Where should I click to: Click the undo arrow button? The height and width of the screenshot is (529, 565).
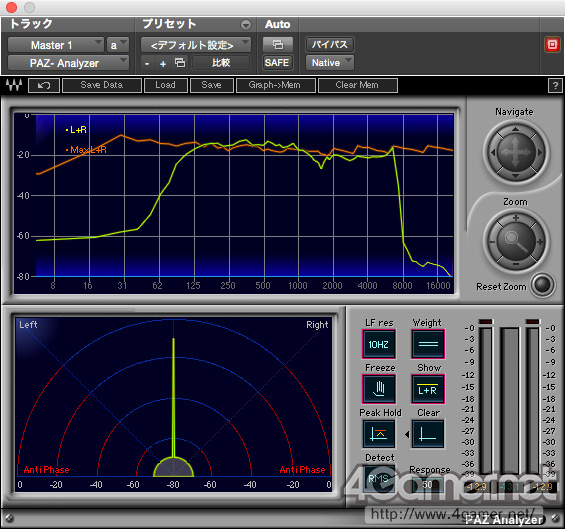pyautogui.click(x=44, y=85)
